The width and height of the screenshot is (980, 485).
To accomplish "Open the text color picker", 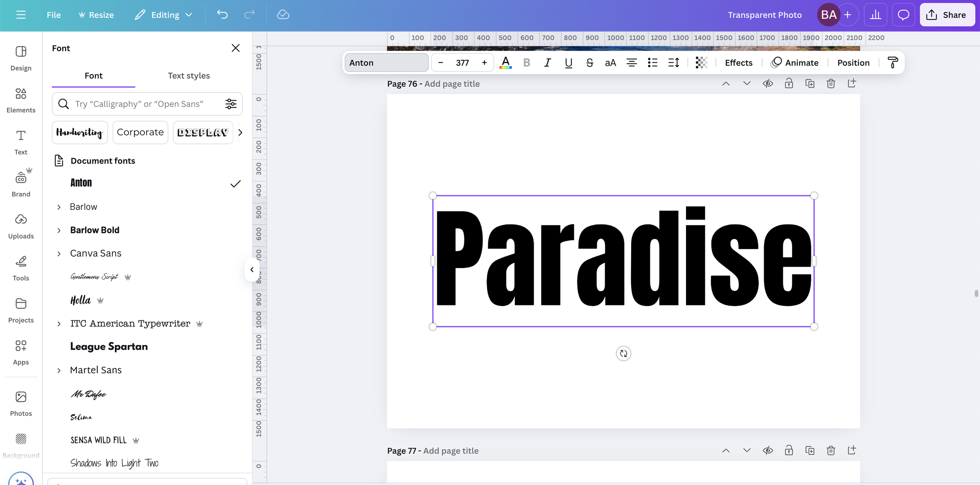I will point(505,63).
